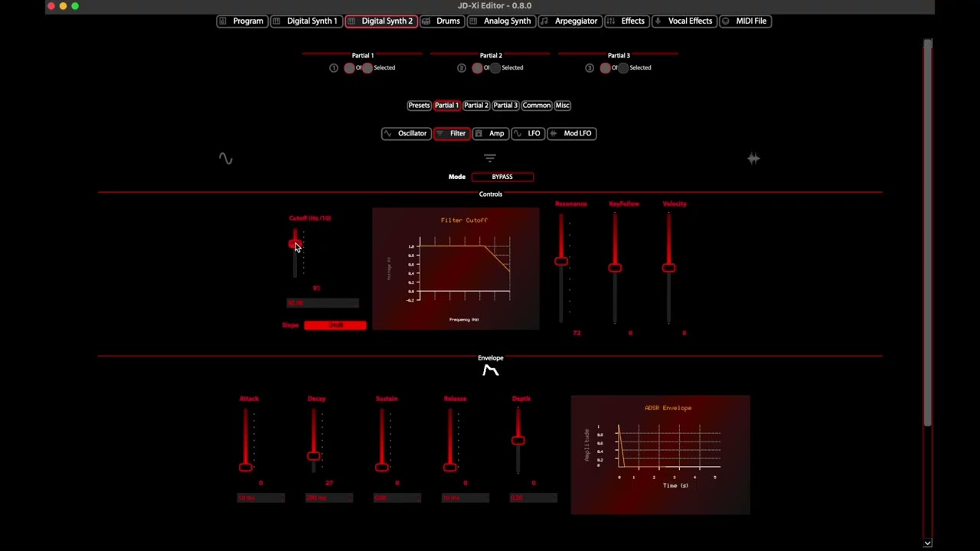The image size is (980, 551).
Task: Click the vertical scrollbar thumb
Action: tap(927, 232)
